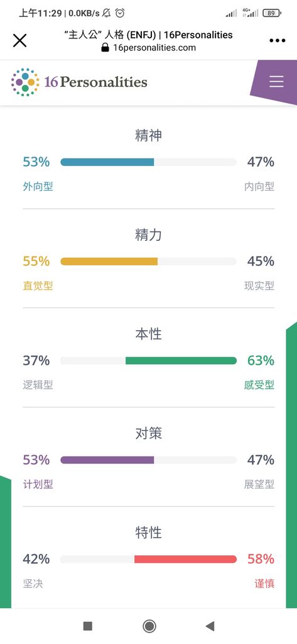297x644 pixels.
Task: Open the purple hamburger site menu
Action: coord(276,82)
